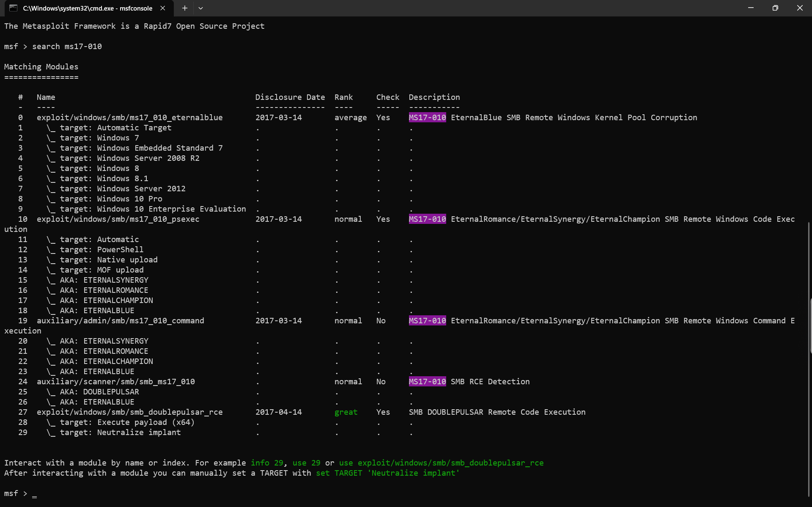Click highlighted MS17-010 in SMB RCE Detection row
This screenshot has width=812, height=507.
pyautogui.click(x=427, y=382)
